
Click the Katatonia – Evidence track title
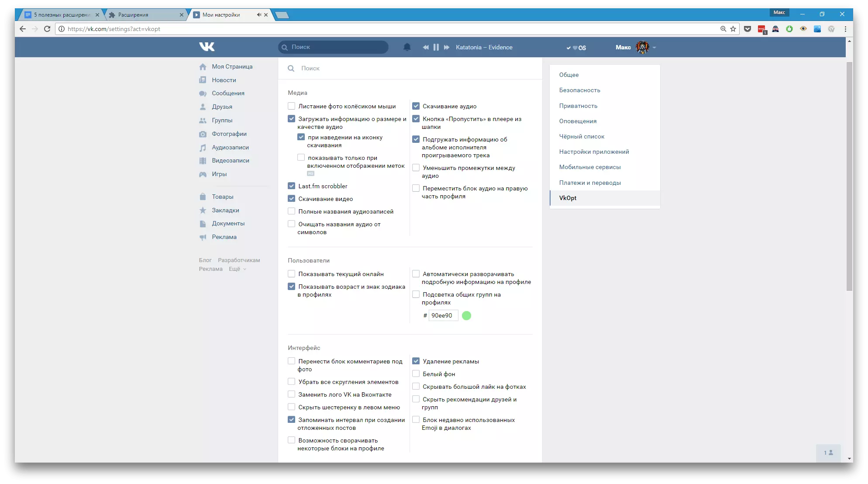[x=484, y=47]
